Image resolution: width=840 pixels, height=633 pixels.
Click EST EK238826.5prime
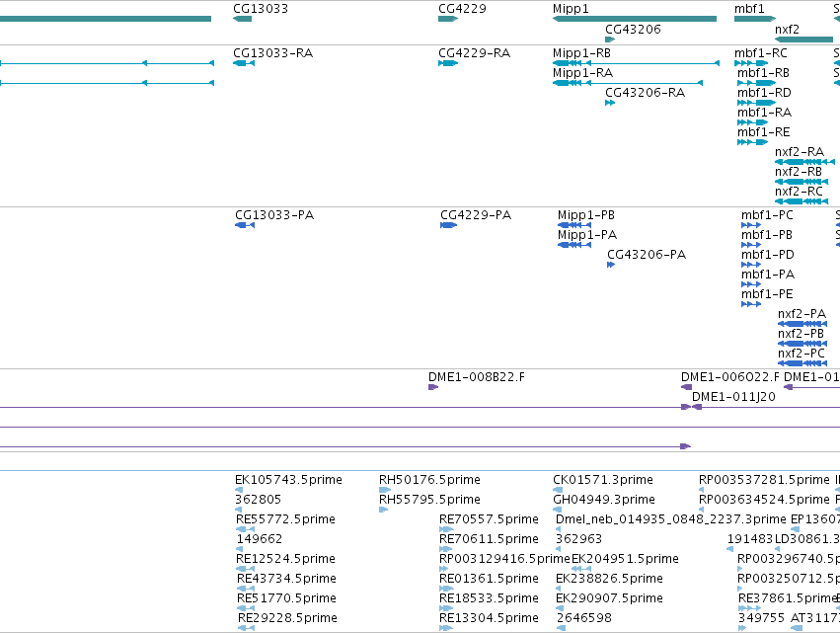(x=609, y=579)
